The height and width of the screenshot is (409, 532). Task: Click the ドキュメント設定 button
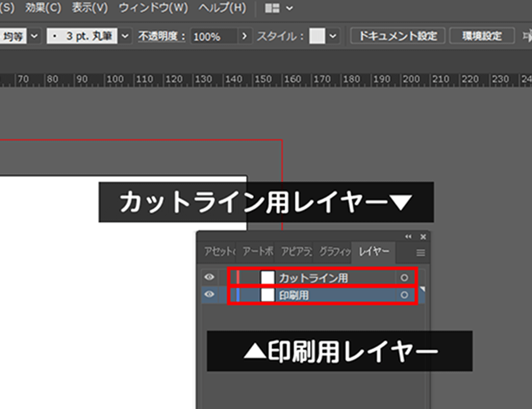click(x=398, y=36)
